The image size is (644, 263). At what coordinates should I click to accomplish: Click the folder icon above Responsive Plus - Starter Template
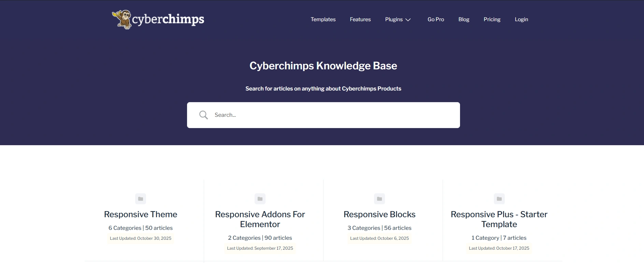pyautogui.click(x=499, y=199)
